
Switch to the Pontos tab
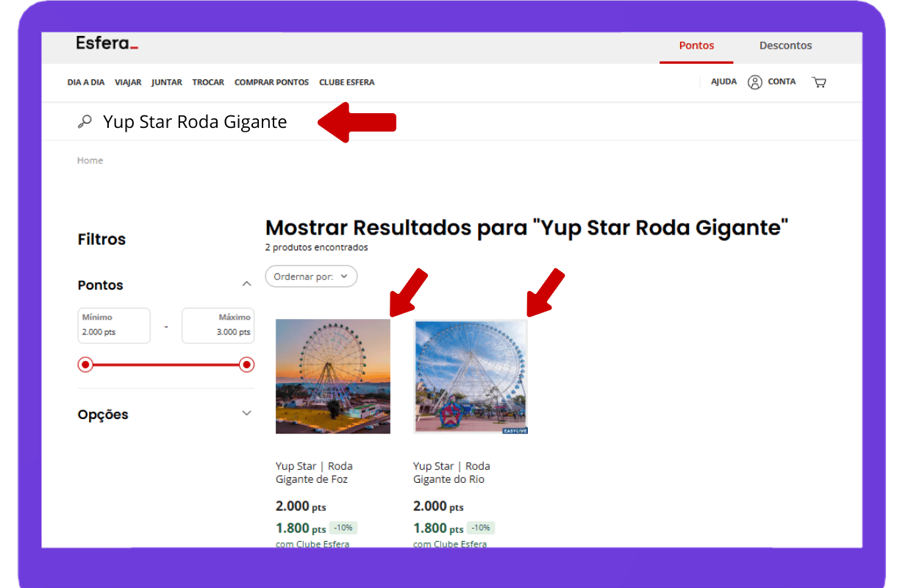pyautogui.click(x=696, y=46)
